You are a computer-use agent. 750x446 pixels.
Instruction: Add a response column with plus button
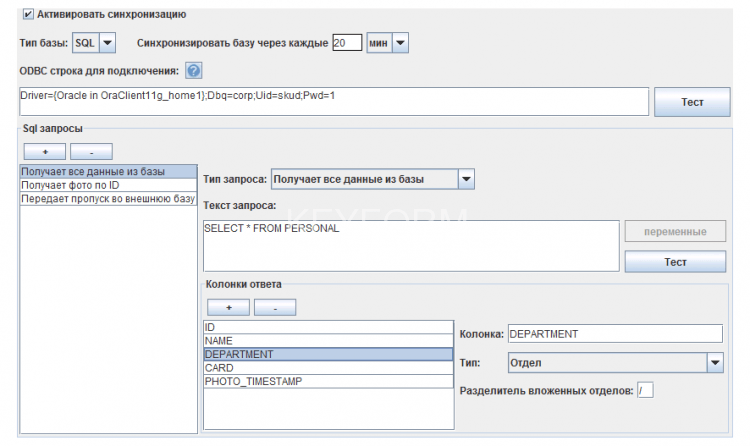(x=227, y=307)
